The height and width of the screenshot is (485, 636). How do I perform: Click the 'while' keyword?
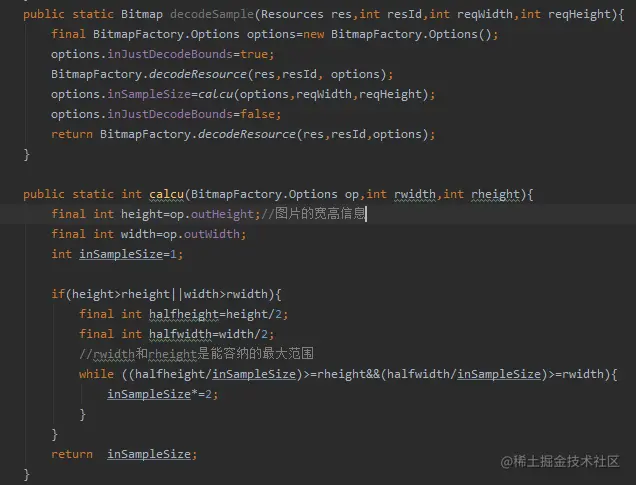(97, 374)
